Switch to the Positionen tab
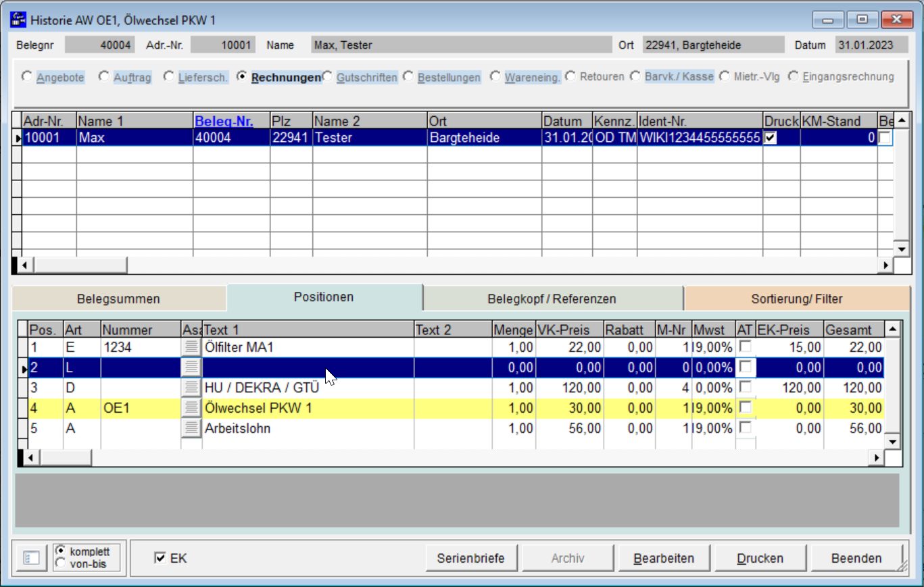Image resolution: width=924 pixels, height=587 pixels. coord(324,297)
